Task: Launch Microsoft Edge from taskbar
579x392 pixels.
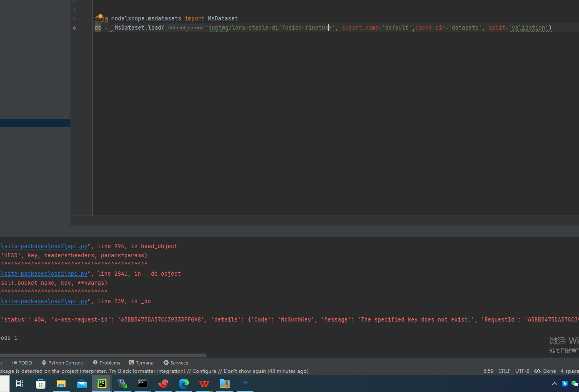Action: [x=184, y=384]
